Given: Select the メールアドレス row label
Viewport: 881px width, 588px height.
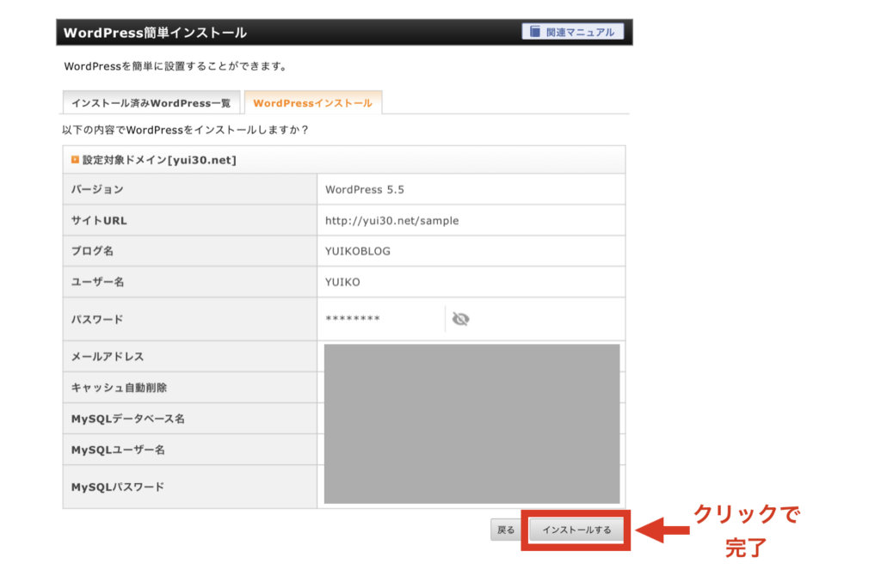Looking at the screenshot, I should [x=108, y=357].
